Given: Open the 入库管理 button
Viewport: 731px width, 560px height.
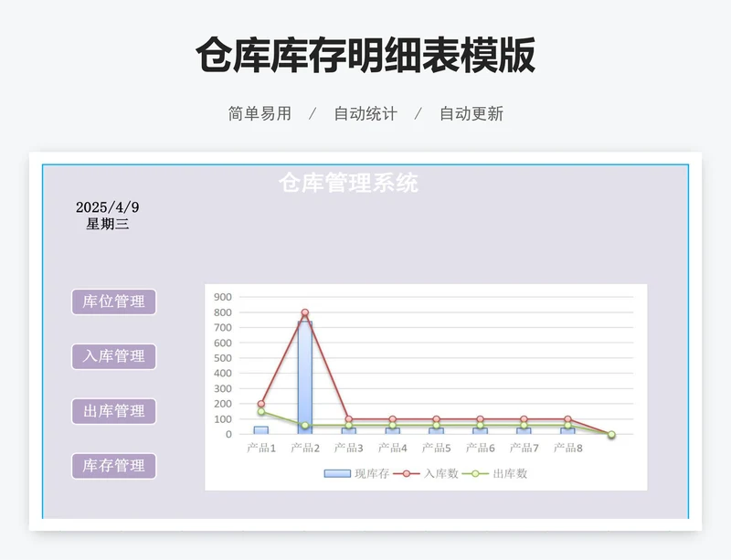Looking at the screenshot, I should click(x=113, y=356).
